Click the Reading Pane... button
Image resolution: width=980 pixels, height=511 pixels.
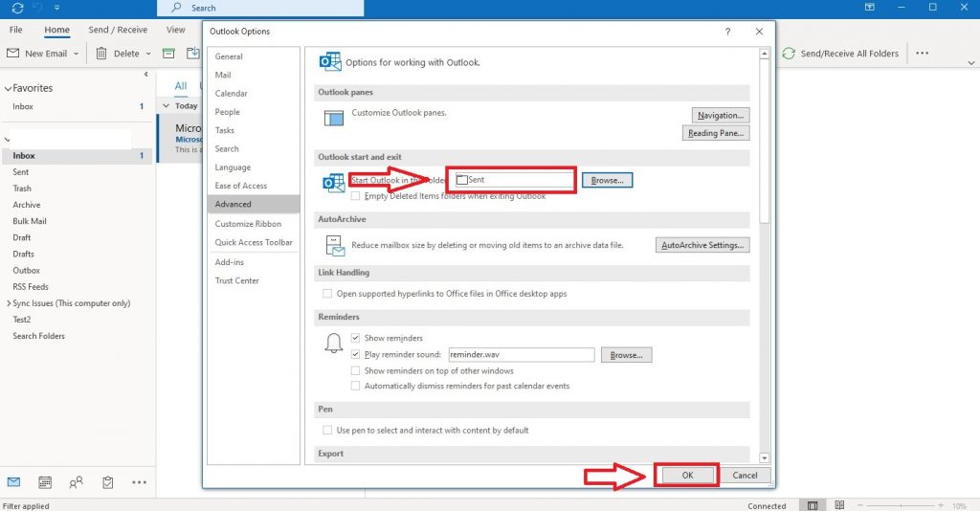pos(716,133)
